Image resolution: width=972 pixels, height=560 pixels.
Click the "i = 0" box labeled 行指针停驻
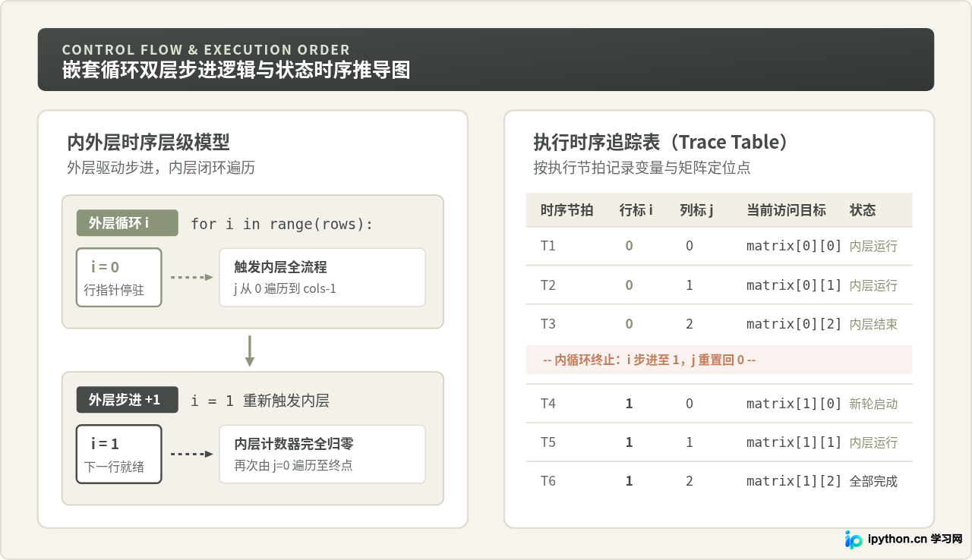click(119, 277)
